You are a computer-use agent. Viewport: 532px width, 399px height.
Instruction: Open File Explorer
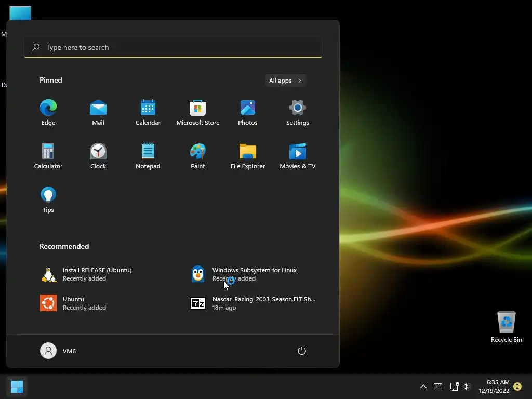tap(248, 156)
